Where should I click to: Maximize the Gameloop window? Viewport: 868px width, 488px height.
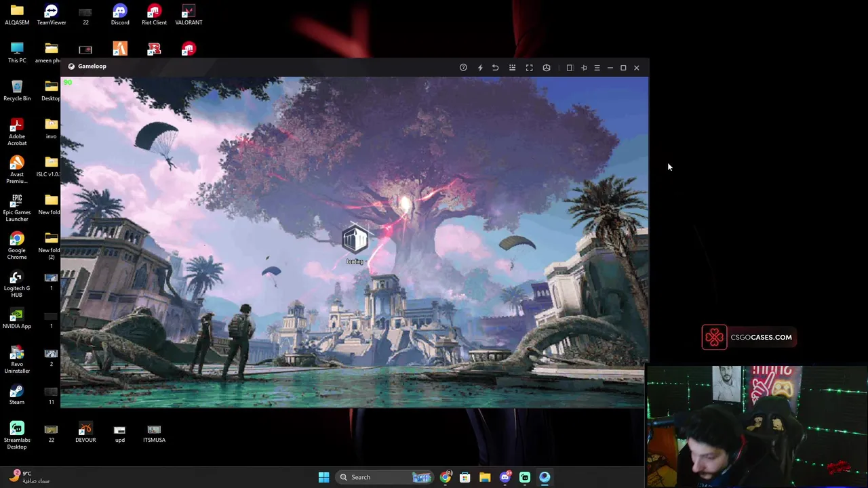tap(623, 67)
